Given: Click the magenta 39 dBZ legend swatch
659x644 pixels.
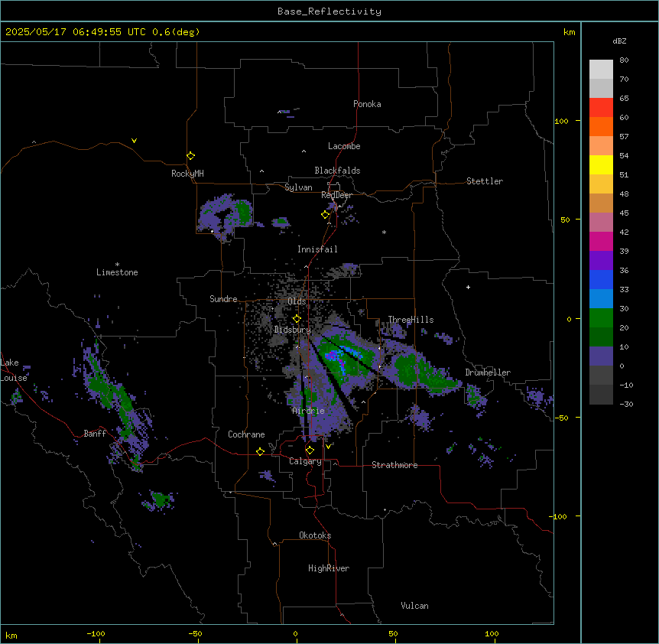Looking at the screenshot, I should point(601,241).
